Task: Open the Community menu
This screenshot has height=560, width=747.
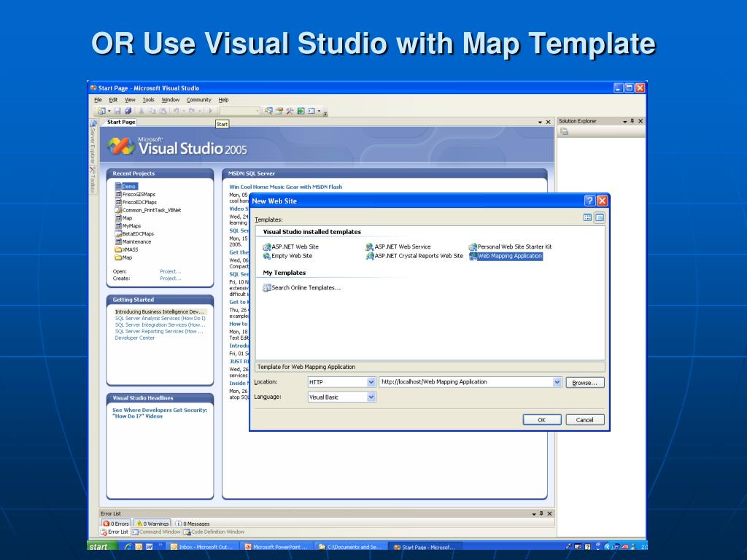Action: pos(198,100)
